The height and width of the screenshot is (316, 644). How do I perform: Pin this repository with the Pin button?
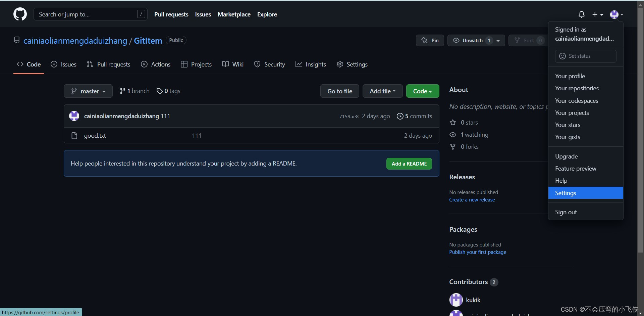click(x=430, y=40)
